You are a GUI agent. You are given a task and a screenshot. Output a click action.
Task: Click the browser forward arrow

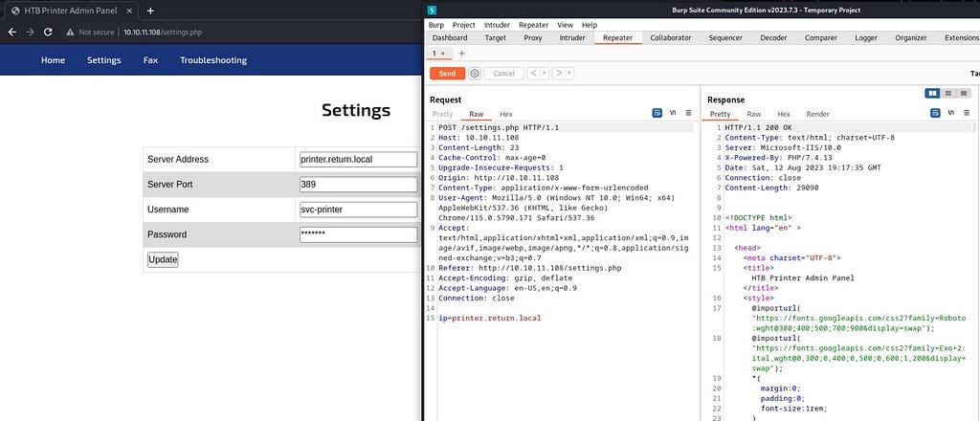30,32
